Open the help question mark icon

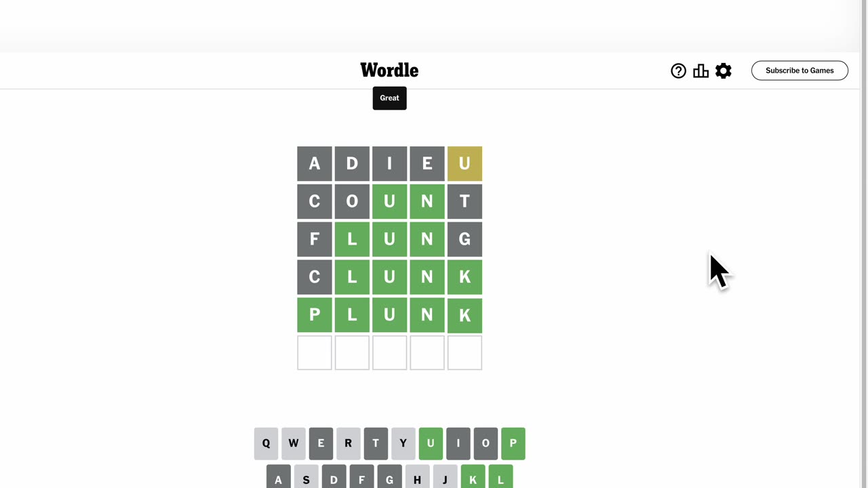(678, 70)
